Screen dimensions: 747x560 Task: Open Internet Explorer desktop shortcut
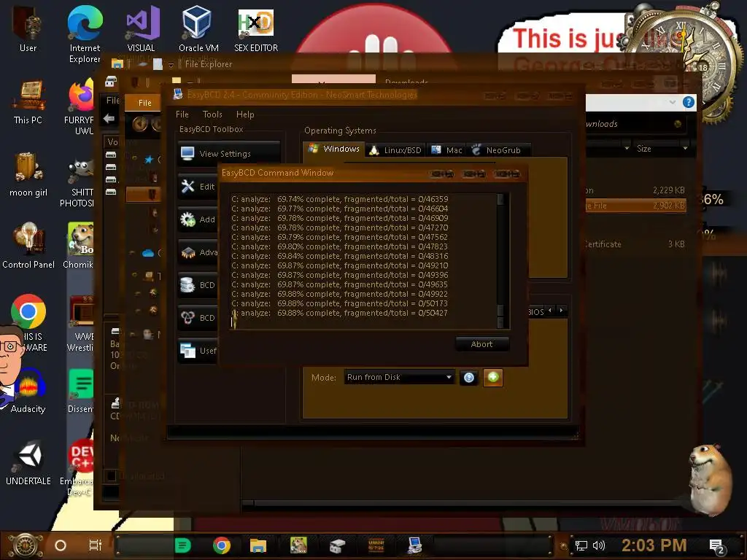pos(85,34)
